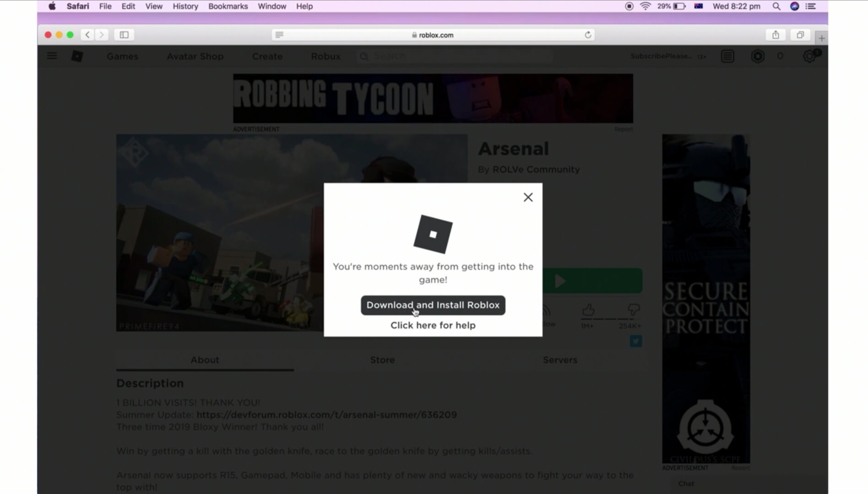Switch to the Servers tab
Screen dimensions: 868x494
click(559, 360)
